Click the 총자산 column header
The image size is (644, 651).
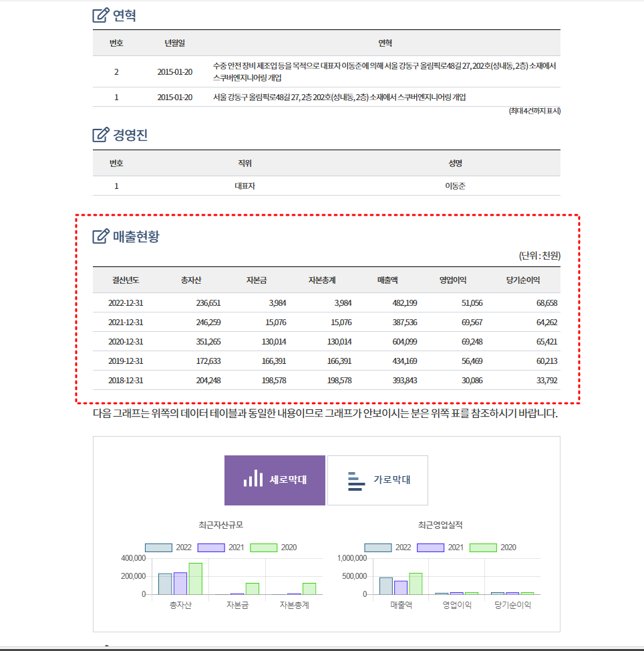point(190,280)
